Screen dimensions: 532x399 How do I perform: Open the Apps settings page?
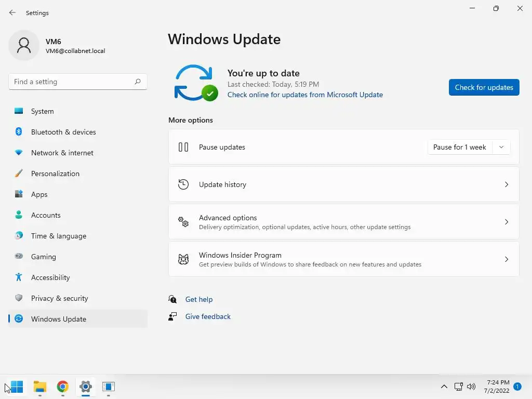click(78, 194)
